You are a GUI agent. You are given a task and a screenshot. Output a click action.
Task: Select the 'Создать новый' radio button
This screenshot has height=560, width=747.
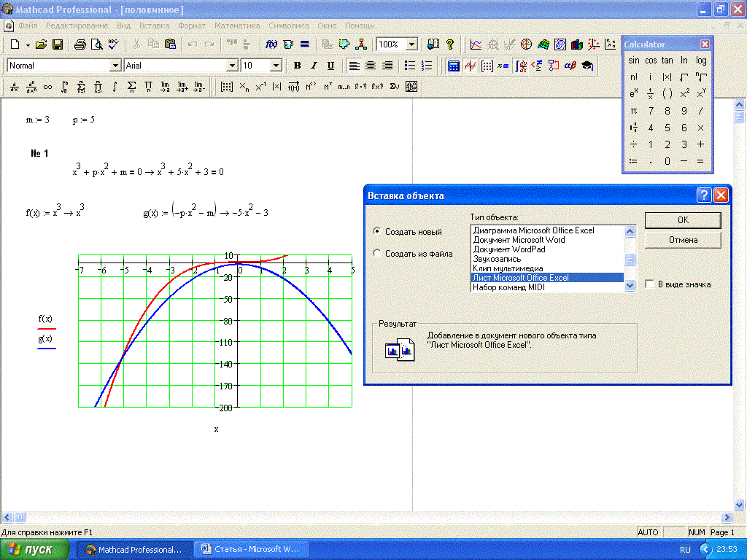pos(377,231)
